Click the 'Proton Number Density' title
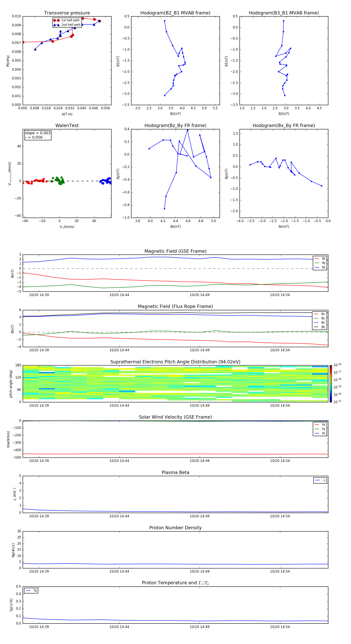 pyautogui.click(x=175, y=528)
